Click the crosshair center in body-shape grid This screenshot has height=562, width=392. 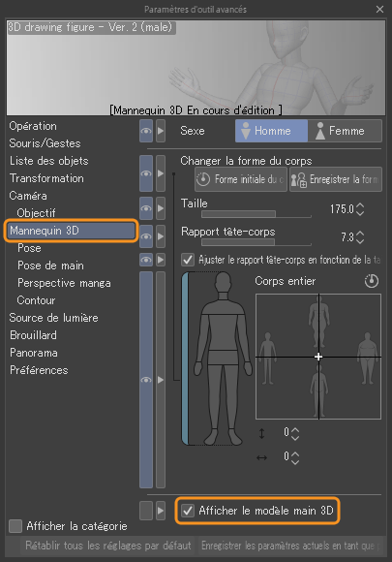(318, 357)
